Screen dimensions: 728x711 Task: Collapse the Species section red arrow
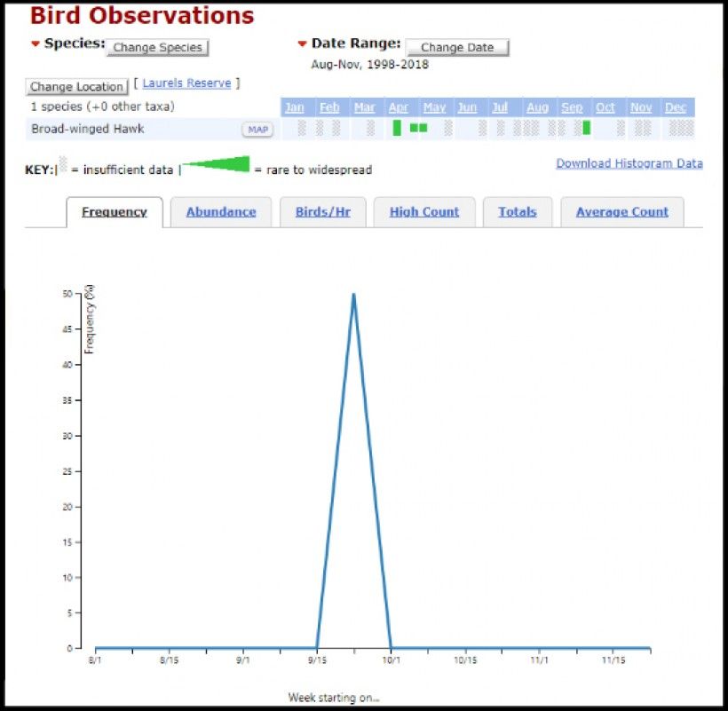click(36, 44)
